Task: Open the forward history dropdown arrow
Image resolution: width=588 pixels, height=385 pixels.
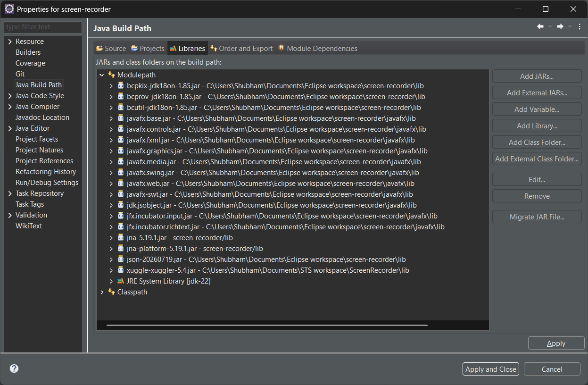Action: point(570,27)
